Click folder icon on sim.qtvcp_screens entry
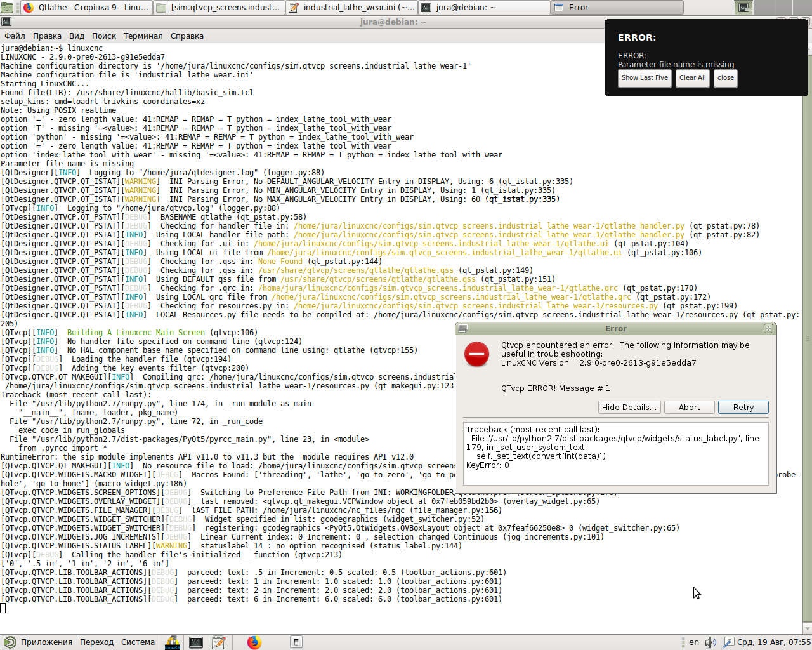Screen dimensions: 812x650 point(161,8)
